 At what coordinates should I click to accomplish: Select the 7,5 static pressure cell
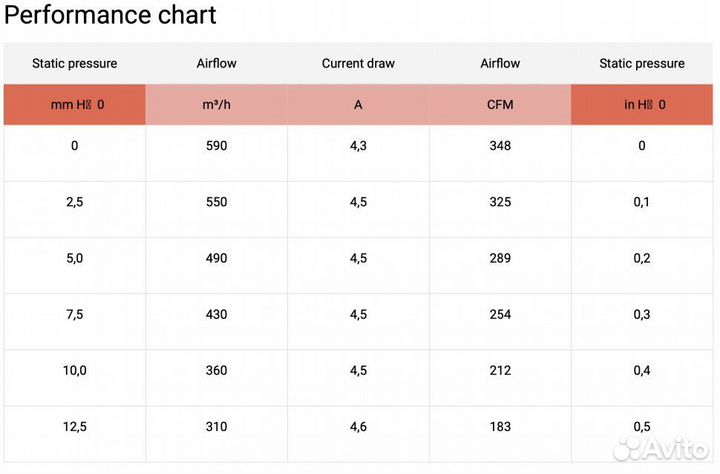coord(75,315)
